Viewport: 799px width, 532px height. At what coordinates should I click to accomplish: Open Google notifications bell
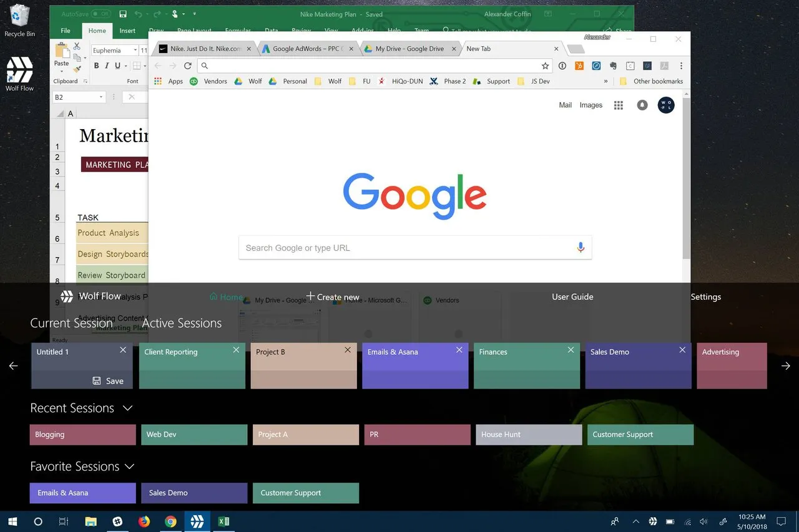642,105
